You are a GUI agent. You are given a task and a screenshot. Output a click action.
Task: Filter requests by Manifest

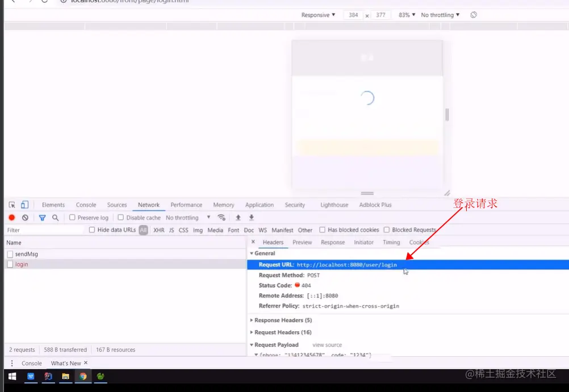[282, 230]
